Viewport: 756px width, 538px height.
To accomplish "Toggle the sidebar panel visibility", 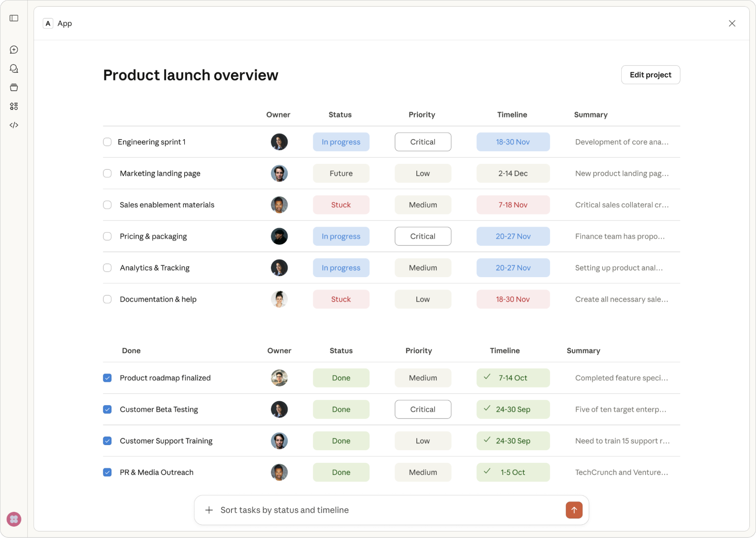I will coord(14,18).
